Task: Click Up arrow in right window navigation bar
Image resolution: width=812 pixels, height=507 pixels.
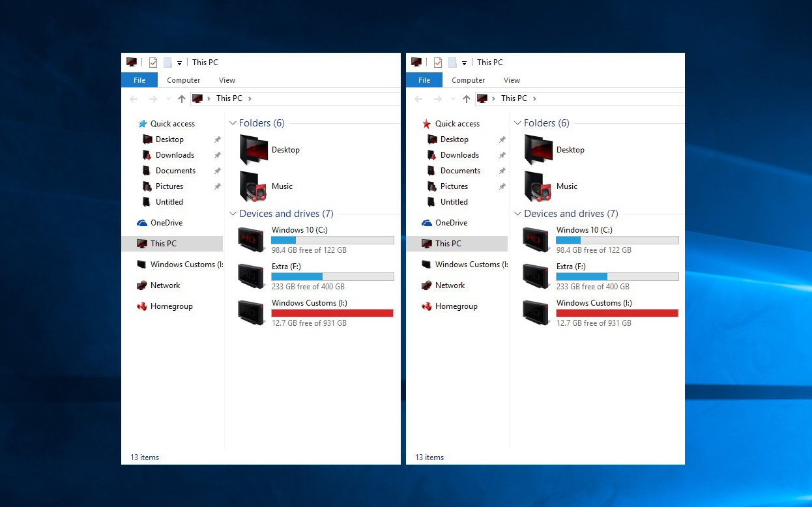Action: pos(466,99)
